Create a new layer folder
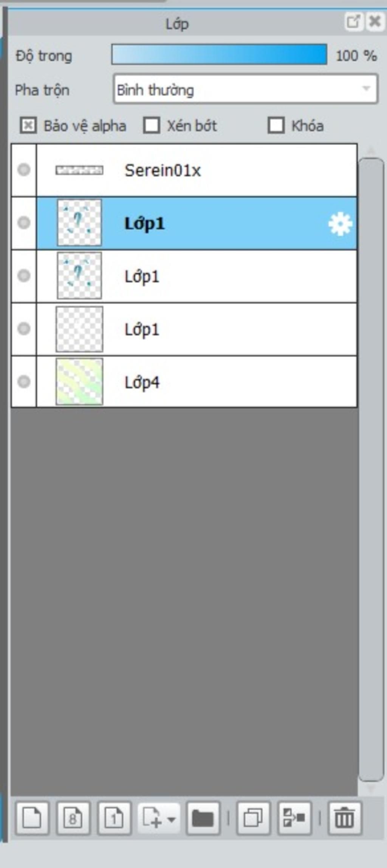The image size is (387, 868). point(203,818)
